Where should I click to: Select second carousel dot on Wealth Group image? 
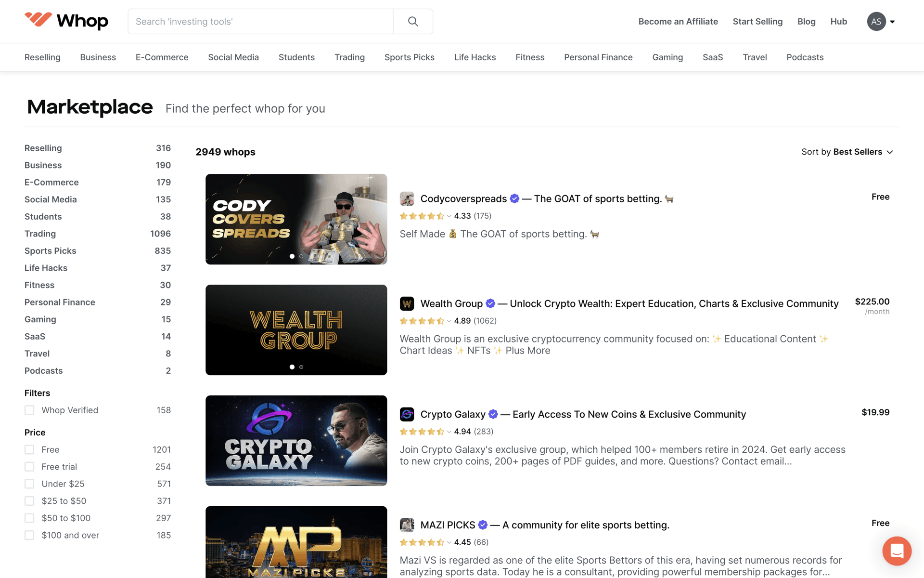point(301,367)
